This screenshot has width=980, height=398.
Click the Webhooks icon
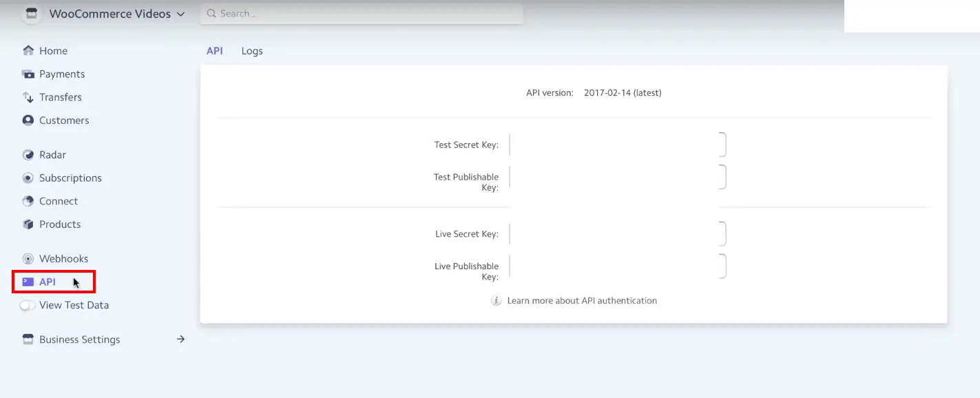coord(28,259)
